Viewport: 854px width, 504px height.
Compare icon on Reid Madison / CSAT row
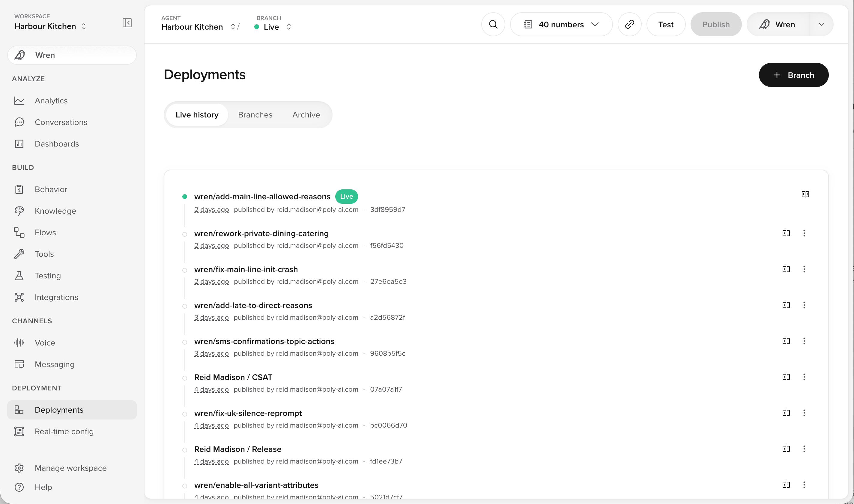tap(786, 377)
